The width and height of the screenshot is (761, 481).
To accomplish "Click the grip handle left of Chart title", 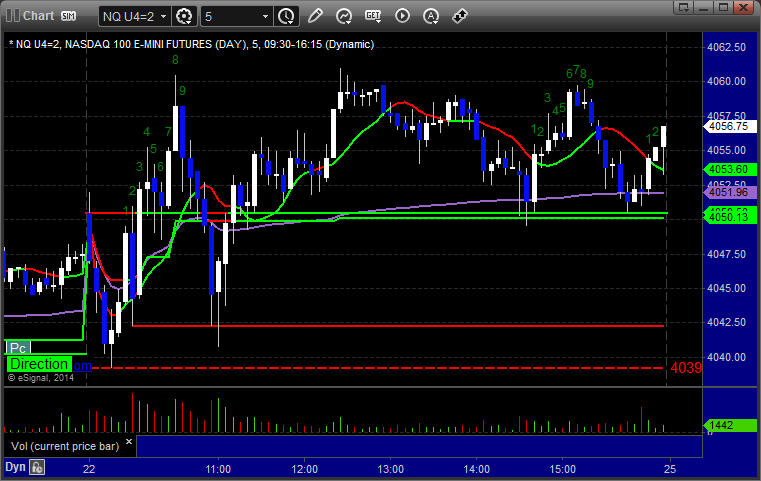I will (x=12, y=16).
